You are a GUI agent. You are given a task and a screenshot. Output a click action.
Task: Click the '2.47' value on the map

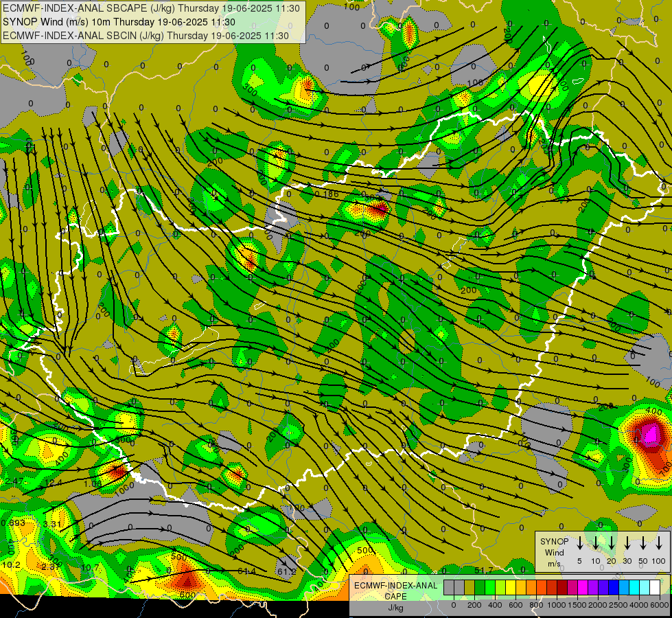click(x=14, y=481)
